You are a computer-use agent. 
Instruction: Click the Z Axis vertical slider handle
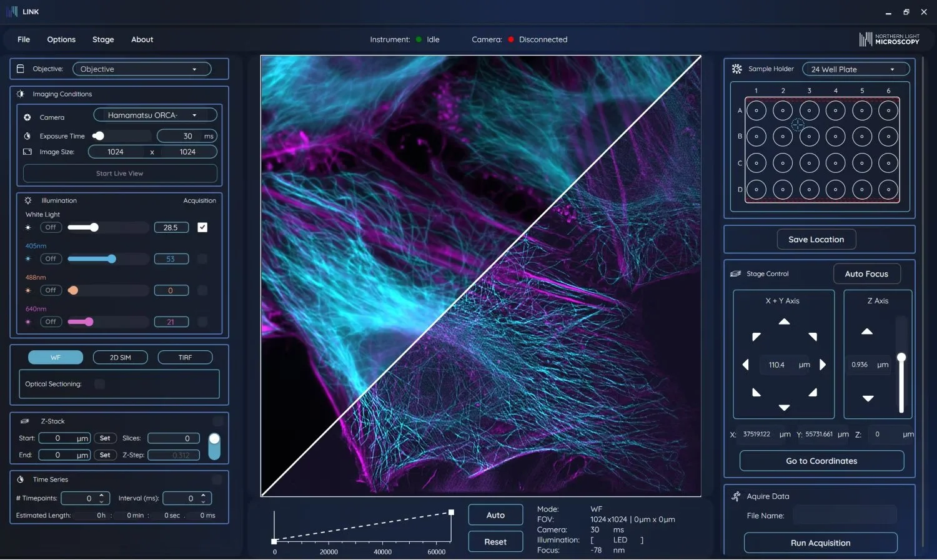tap(901, 357)
